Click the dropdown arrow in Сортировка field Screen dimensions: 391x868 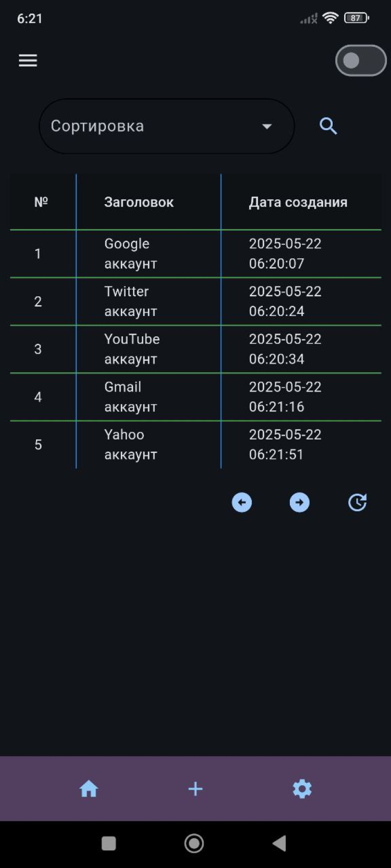(x=267, y=127)
